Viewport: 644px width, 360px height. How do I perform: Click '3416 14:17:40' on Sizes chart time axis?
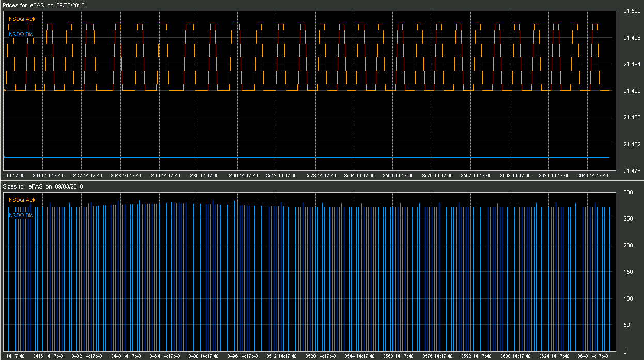pyautogui.click(x=48, y=356)
